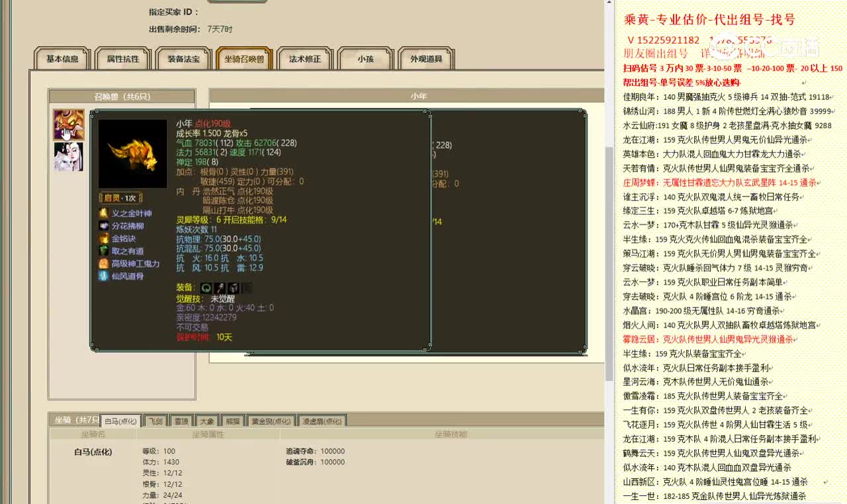The image size is (847, 504).
Task: Click the 灵犀等级 6 开启技能格 line
Action: [x=231, y=220]
